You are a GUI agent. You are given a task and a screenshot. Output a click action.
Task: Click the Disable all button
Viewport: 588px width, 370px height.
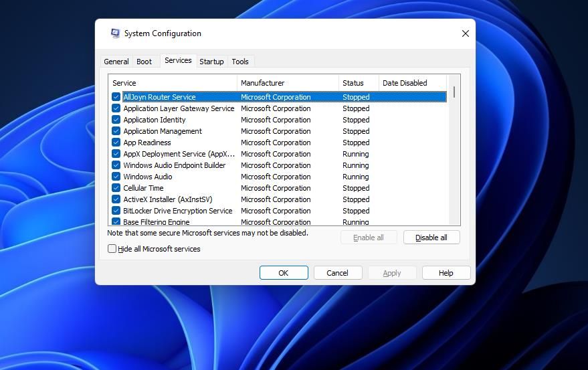click(431, 238)
